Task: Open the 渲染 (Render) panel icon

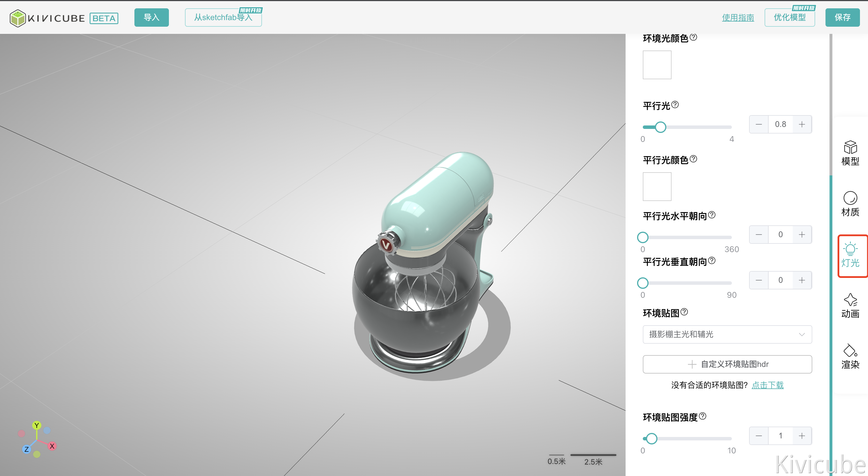Action: point(850,356)
